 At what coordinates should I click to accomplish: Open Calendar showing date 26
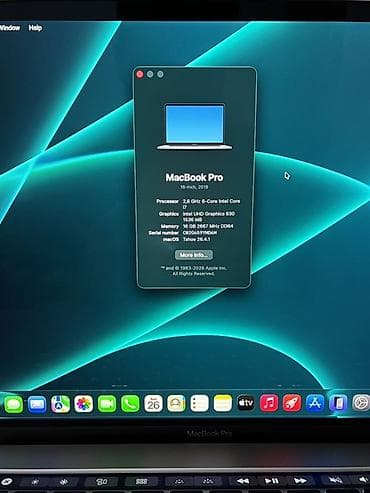[x=153, y=404]
